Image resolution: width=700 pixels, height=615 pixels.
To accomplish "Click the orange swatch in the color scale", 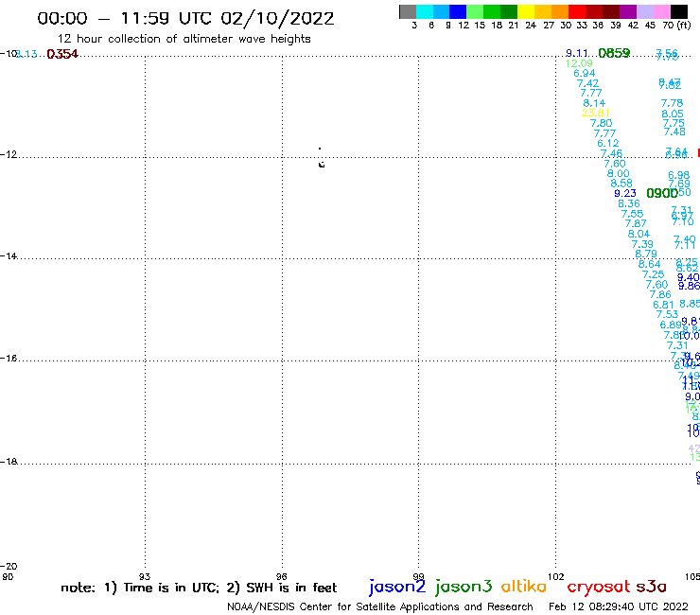I will (560, 11).
